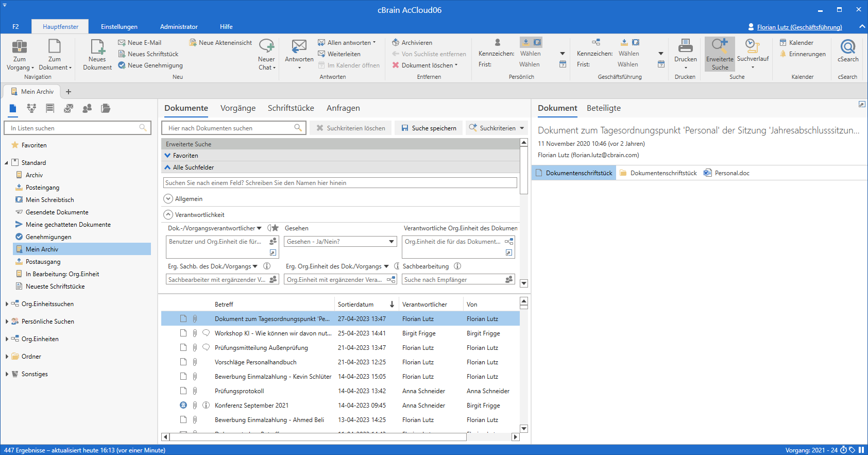Open the Zum Vorgang navigation button
The image size is (868, 455).
point(20,55)
